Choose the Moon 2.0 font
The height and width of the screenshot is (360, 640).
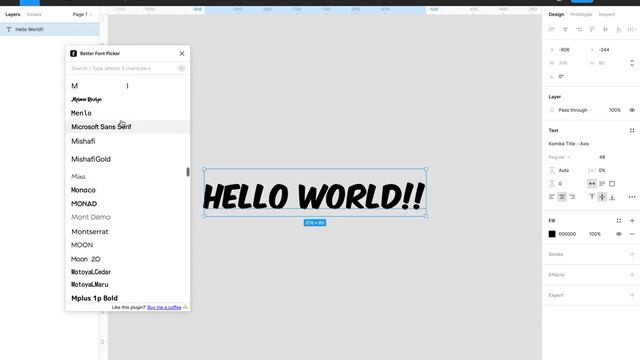[86, 259]
